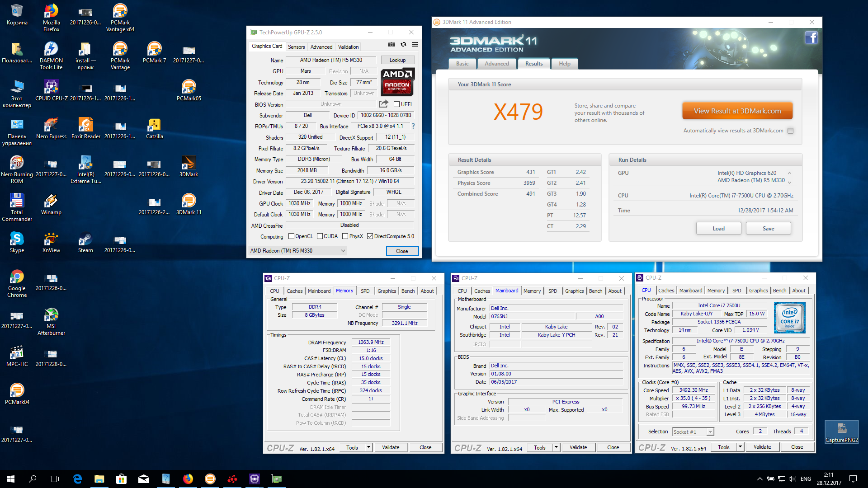The image size is (868, 488).
Task: Open Tools dropdown arrow in CPU tab CPU-Z
Action: click(x=740, y=447)
